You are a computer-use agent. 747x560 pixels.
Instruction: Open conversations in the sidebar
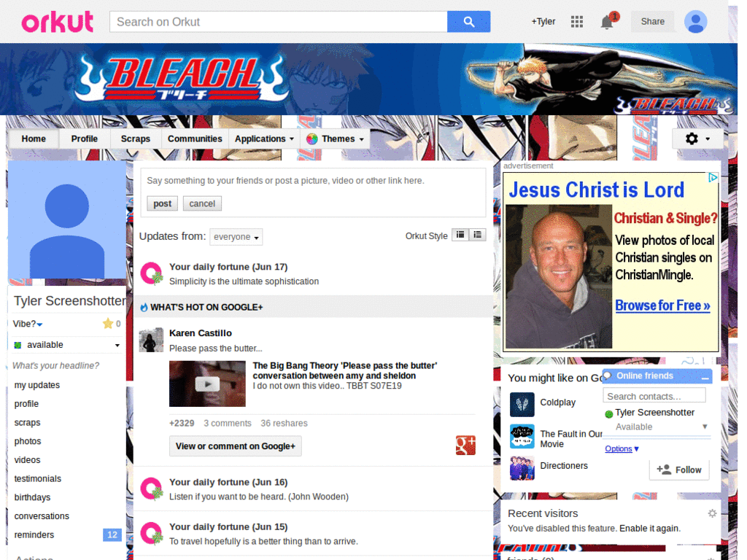(x=42, y=516)
